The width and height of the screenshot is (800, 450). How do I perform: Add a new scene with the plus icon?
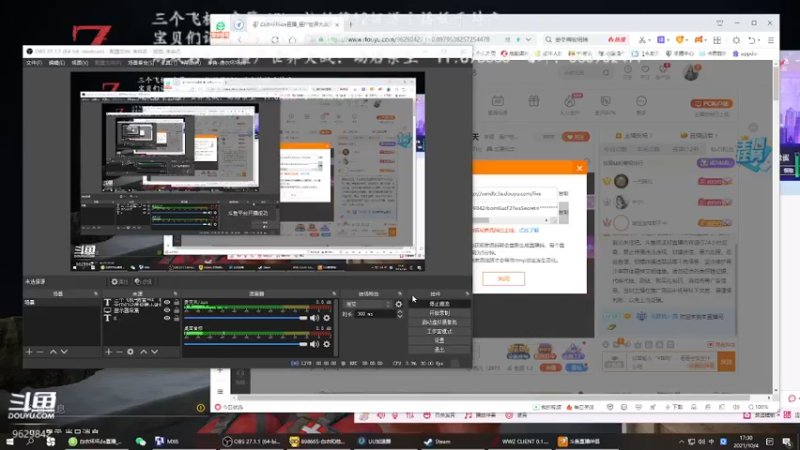tap(29, 352)
